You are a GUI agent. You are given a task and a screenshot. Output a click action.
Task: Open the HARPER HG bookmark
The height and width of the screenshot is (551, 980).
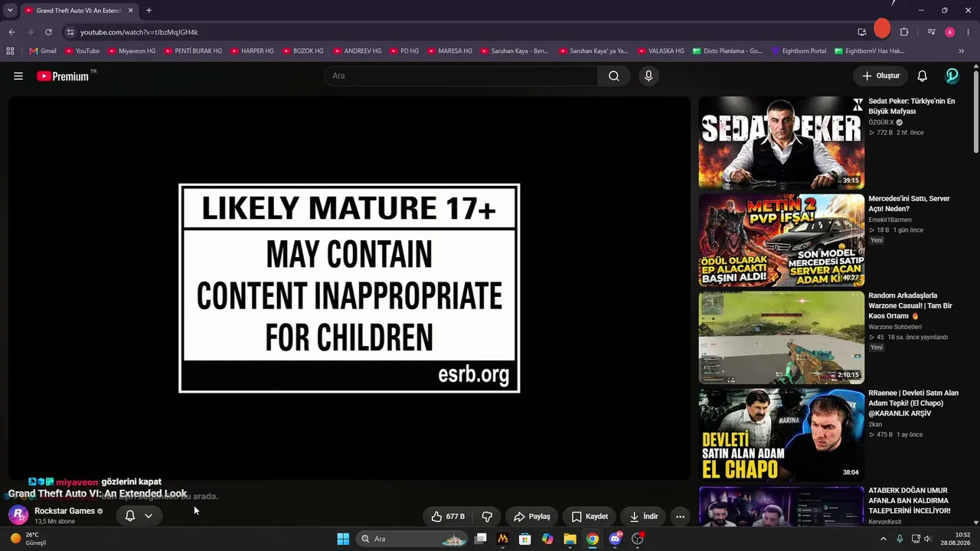(251, 51)
